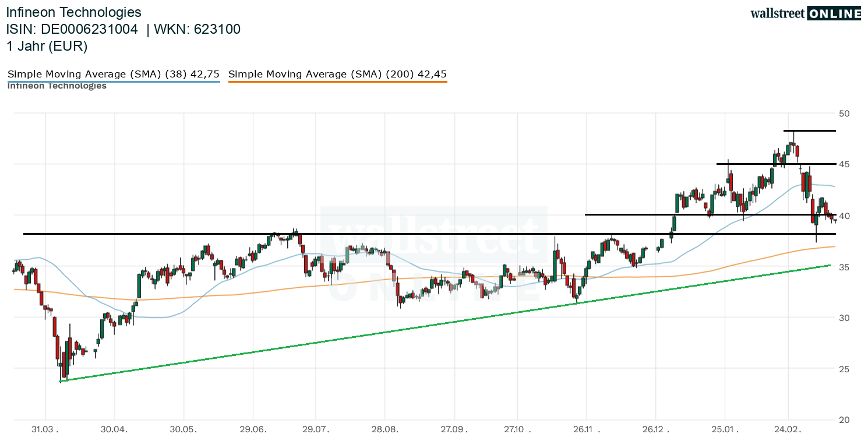Click the 31.03. date axis label
The height and width of the screenshot is (434, 868).
(x=45, y=429)
